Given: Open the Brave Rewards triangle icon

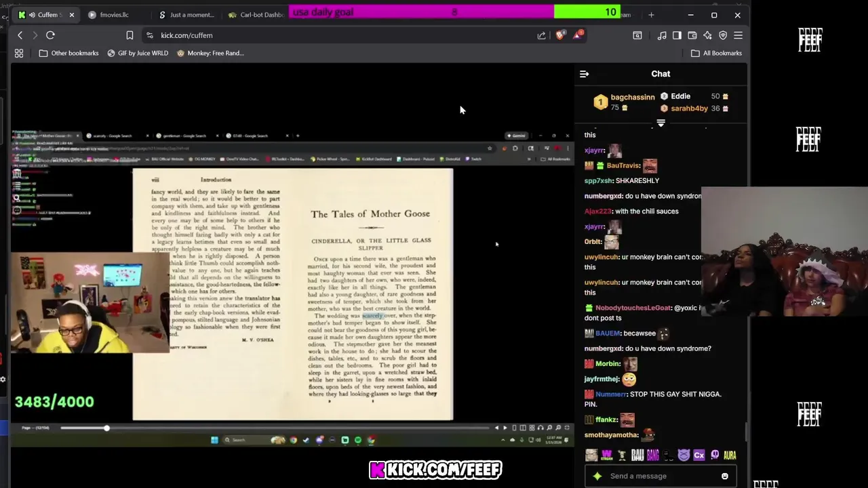Looking at the screenshot, I should pyautogui.click(x=578, y=35).
